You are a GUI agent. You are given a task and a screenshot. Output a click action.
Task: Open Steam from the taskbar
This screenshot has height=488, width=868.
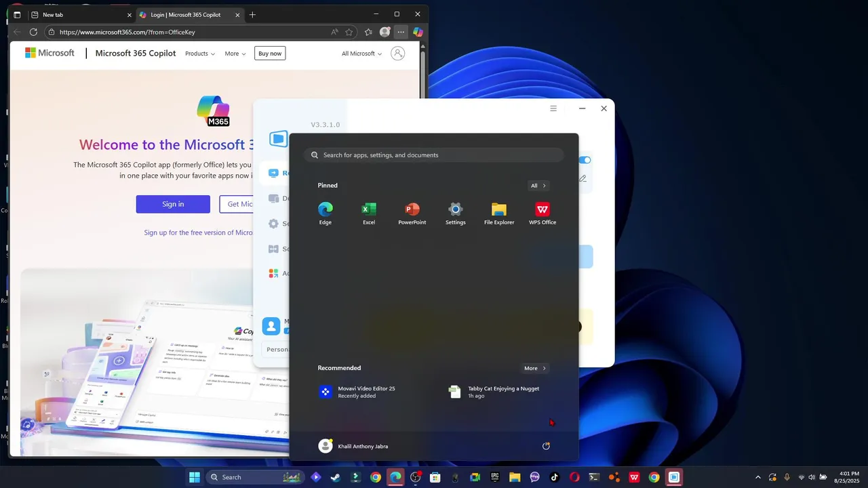click(336, 477)
